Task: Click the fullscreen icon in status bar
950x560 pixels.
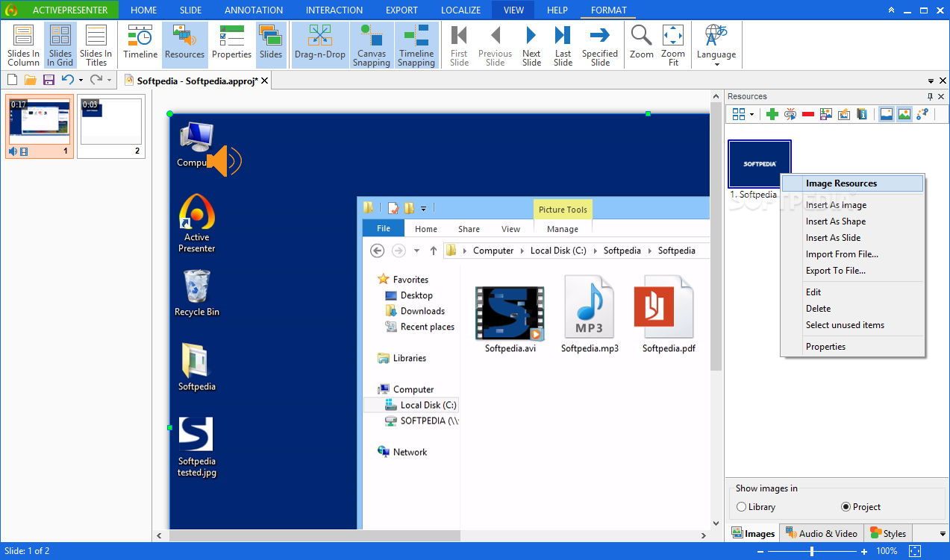Action: tap(915, 551)
